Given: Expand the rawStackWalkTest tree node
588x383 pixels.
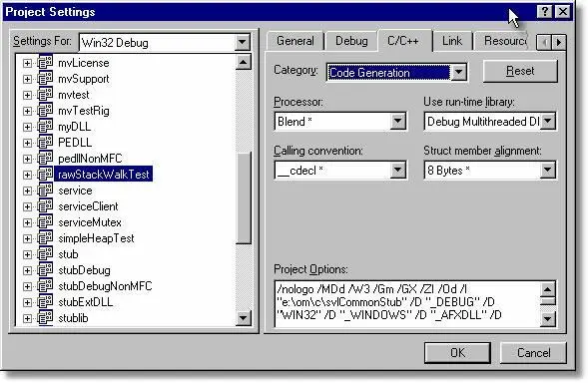Looking at the screenshot, I should 27,175.
